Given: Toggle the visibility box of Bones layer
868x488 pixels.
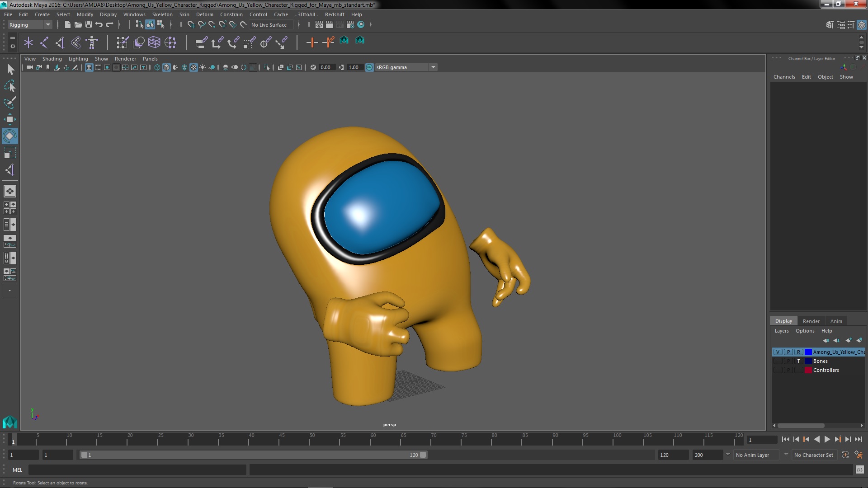Looking at the screenshot, I should tap(778, 361).
